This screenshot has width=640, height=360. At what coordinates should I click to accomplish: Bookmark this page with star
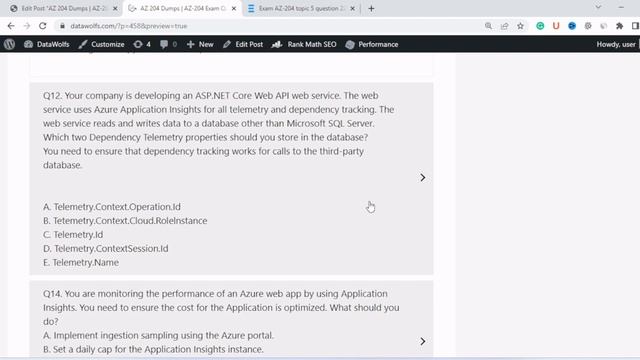(520, 26)
